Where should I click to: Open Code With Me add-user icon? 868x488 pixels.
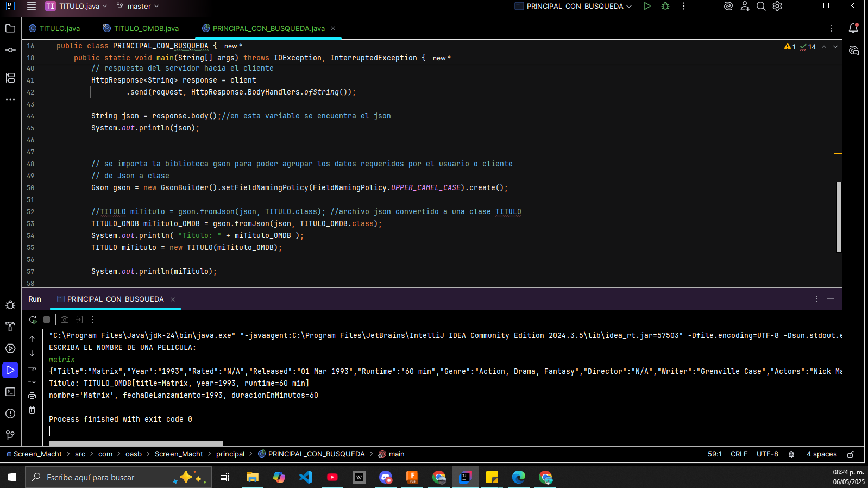(745, 6)
